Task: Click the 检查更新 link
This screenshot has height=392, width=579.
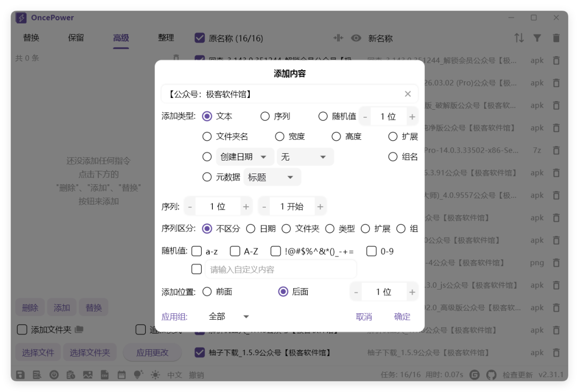Action: (517, 375)
